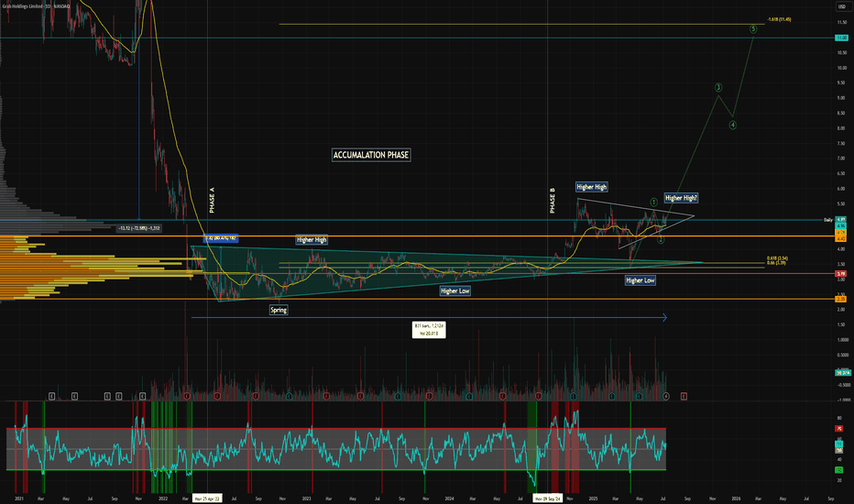Select the ACCUMALATION PHASE text label

tap(371, 155)
